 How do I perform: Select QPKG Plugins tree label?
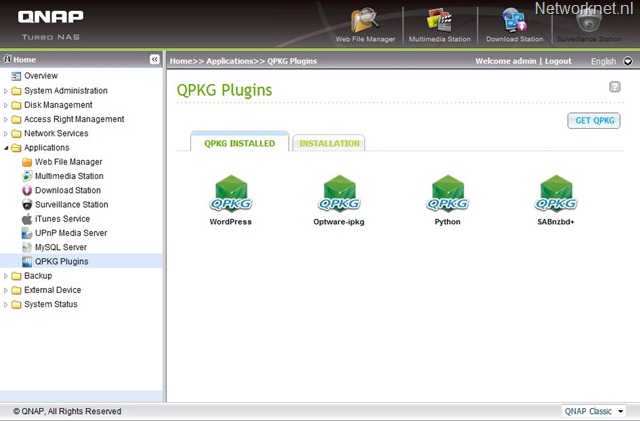(62, 261)
